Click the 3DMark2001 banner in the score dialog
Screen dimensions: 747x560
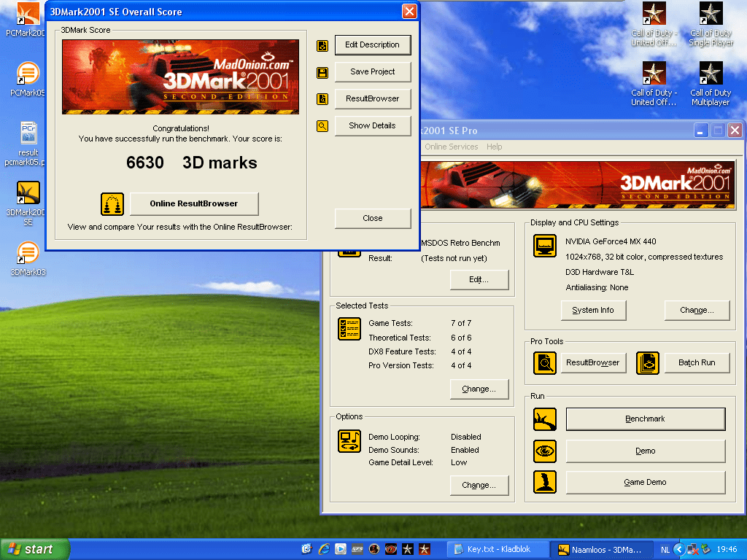tap(181, 77)
